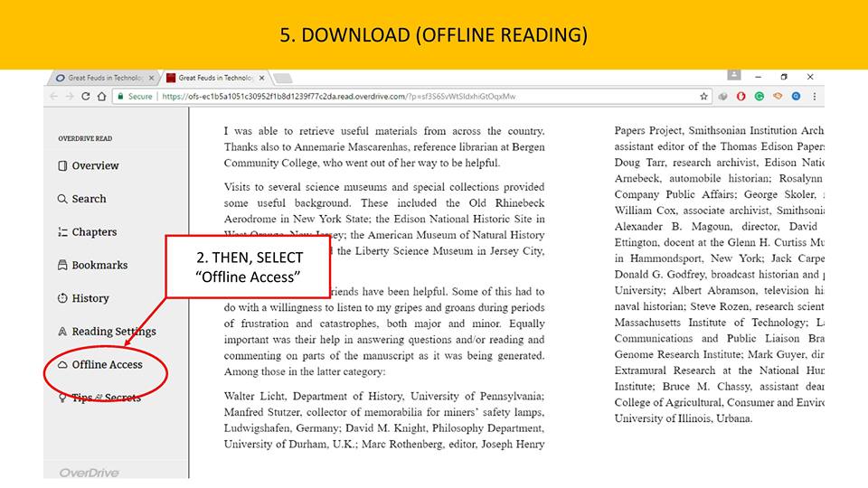
Task: Click the orange extension icon in toolbar
Action: [778, 97]
